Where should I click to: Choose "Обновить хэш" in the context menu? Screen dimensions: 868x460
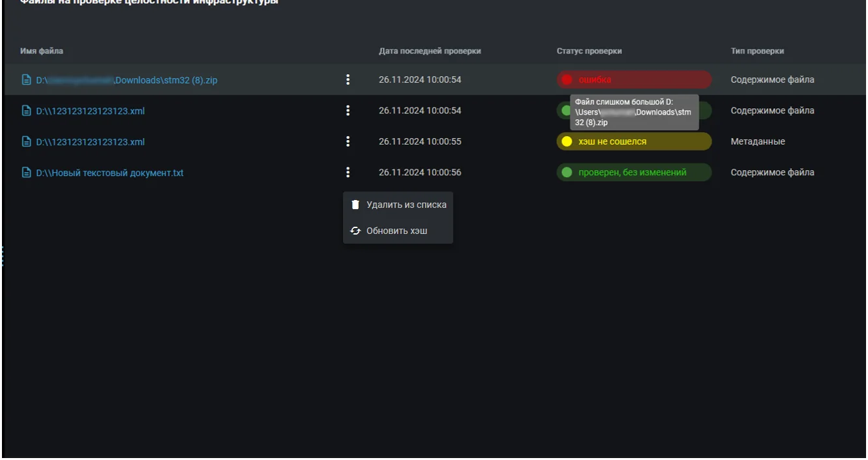pos(398,231)
